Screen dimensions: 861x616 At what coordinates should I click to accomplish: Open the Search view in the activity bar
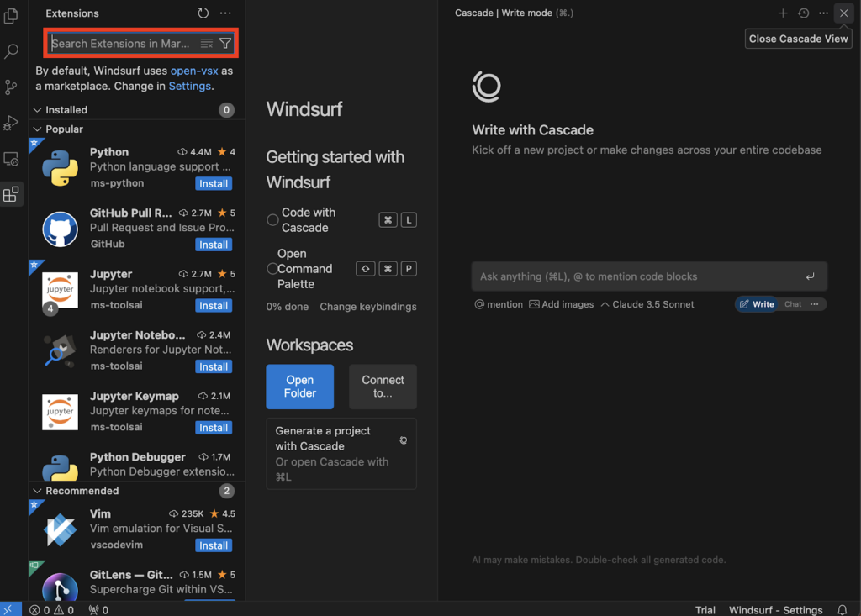click(x=11, y=51)
